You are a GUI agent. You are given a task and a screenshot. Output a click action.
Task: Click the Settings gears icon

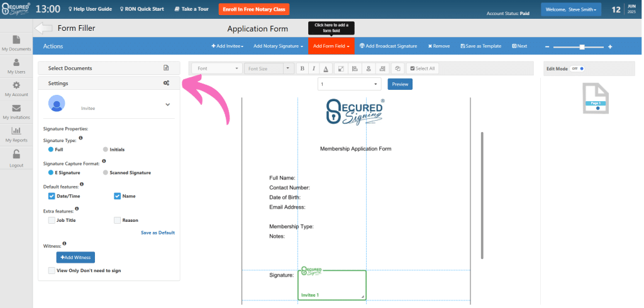click(166, 83)
